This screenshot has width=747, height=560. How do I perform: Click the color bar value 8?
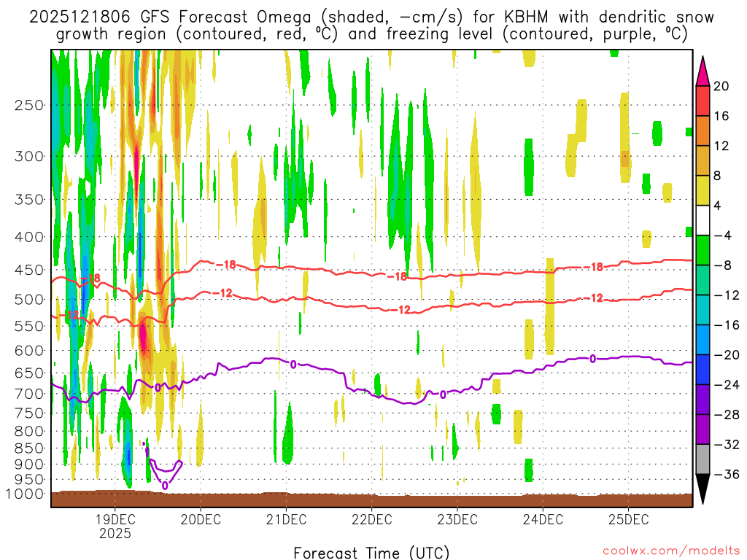tap(718, 176)
